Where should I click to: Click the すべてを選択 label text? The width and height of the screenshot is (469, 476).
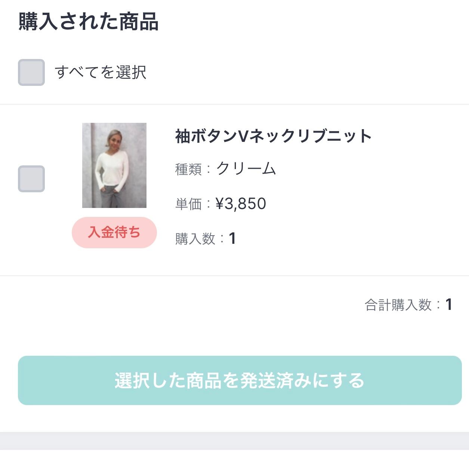pyautogui.click(x=101, y=72)
